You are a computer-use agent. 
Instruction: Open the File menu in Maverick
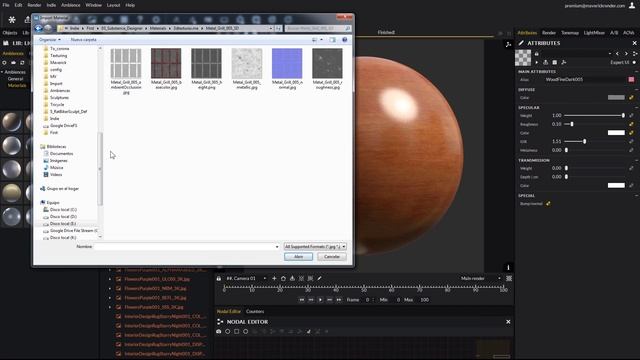[6, 5]
